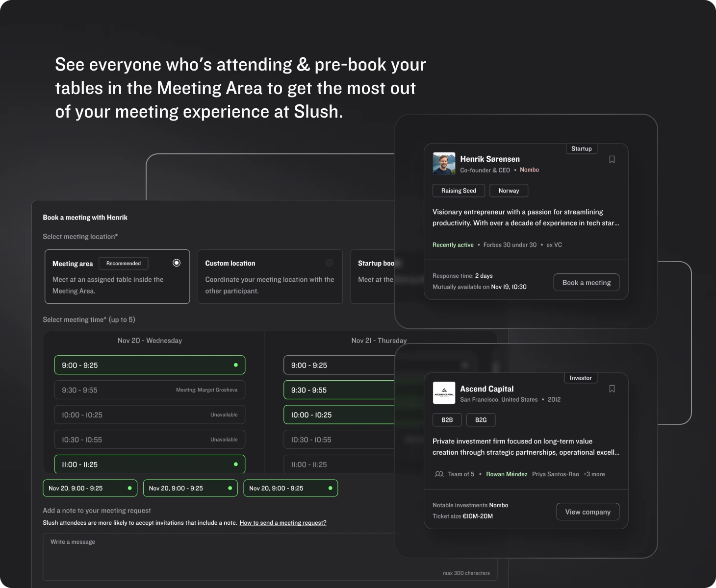Image resolution: width=716 pixels, height=588 pixels.
Task: Click the Recommended badge in Meeting area
Action: click(x=124, y=263)
